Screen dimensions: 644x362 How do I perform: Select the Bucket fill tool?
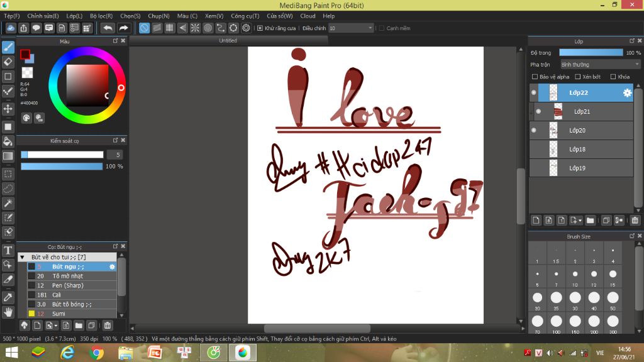coord(8,141)
